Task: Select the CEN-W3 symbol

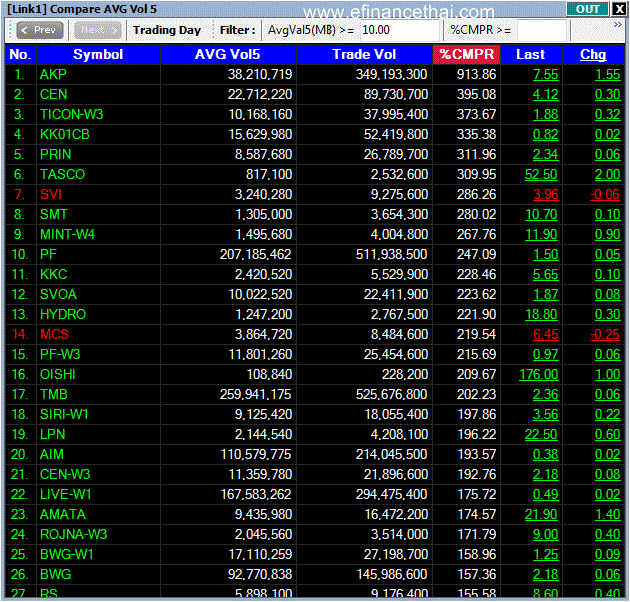Action: 65,475
